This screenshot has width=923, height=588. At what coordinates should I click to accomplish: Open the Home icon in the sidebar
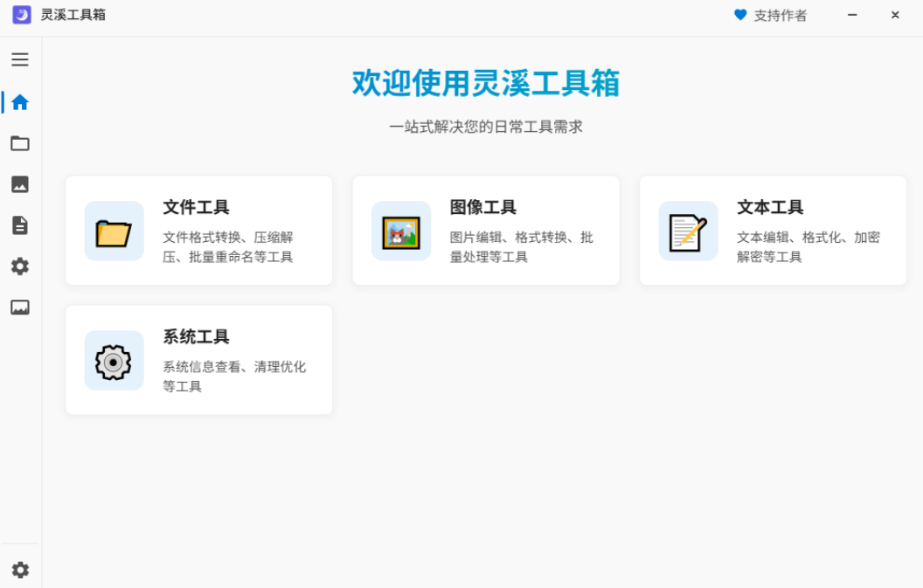(19, 102)
